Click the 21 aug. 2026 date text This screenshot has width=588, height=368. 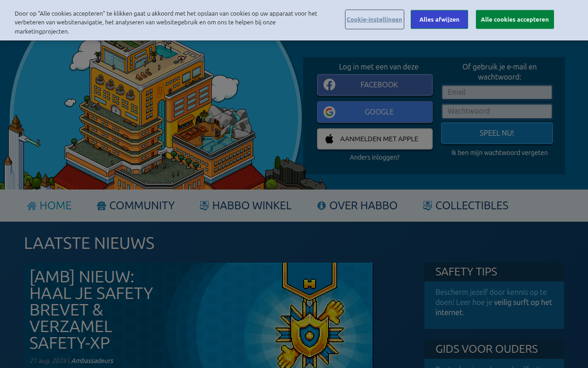click(48, 361)
